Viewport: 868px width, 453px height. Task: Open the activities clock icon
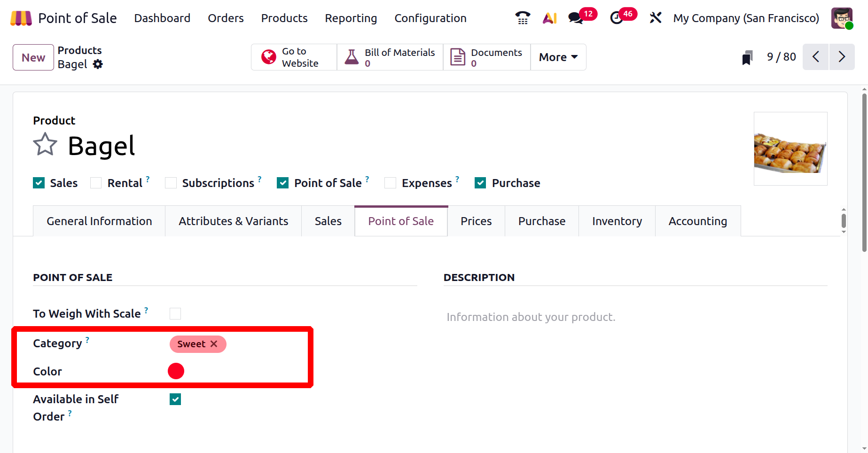616,18
